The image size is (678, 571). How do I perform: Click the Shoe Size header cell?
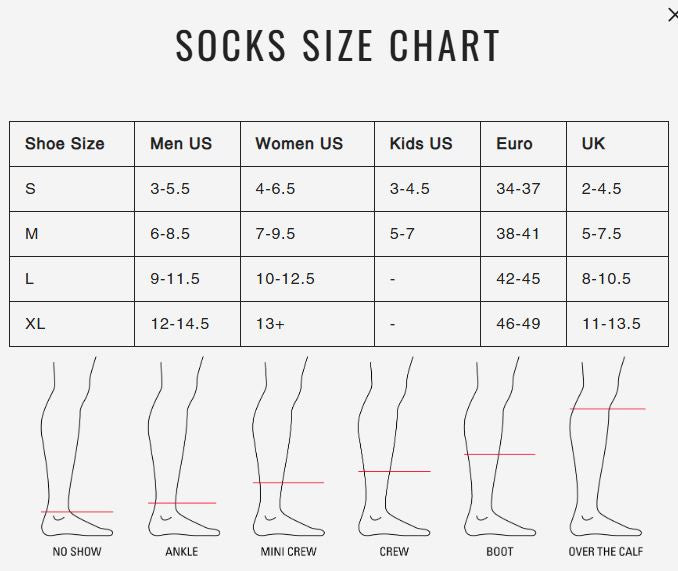[65, 144]
